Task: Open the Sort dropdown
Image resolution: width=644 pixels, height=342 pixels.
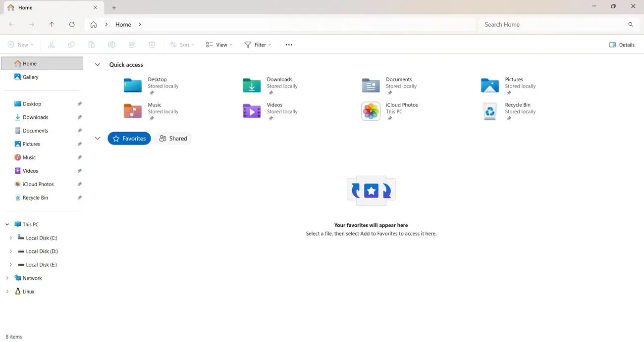Action: point(182,45)
